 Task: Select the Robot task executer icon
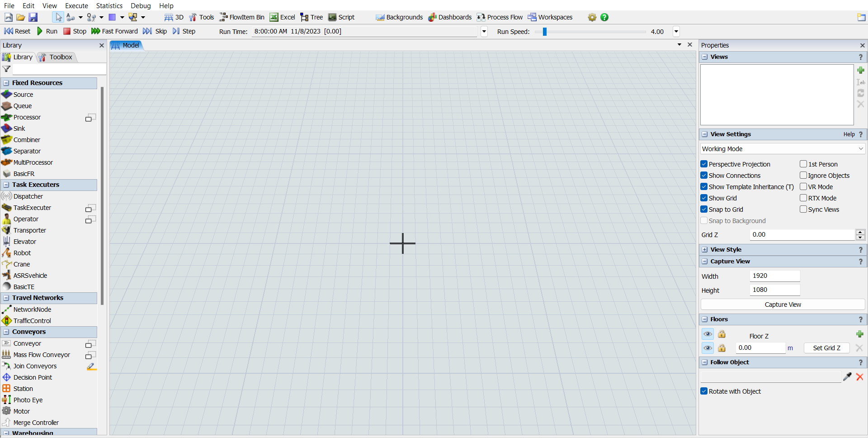pyautogui.click(x=6, y=253)
